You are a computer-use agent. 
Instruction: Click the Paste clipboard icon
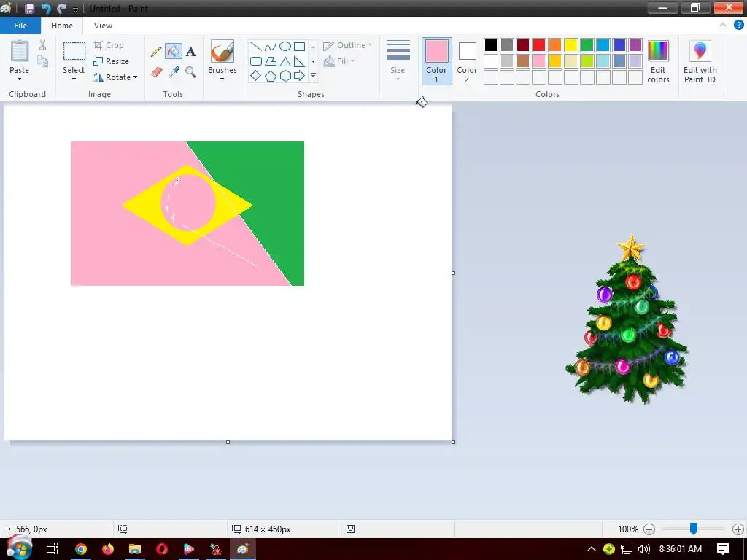click(20, 52)
